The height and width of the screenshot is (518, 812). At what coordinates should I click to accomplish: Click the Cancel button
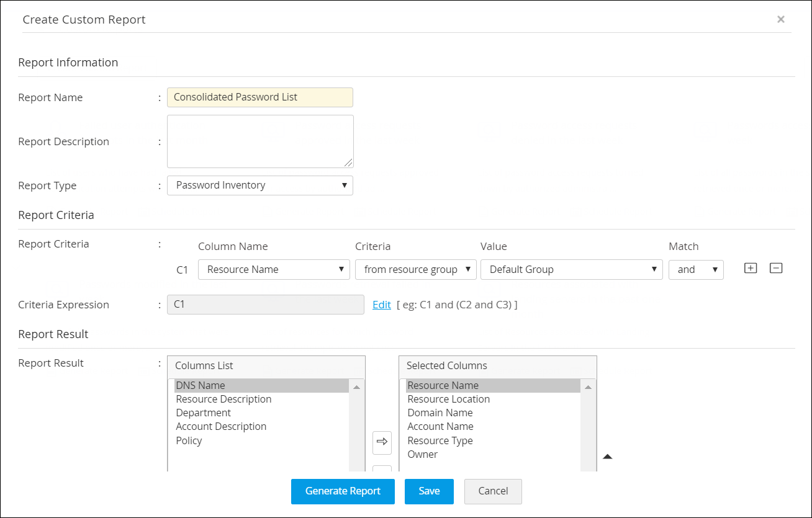point(493,491)
